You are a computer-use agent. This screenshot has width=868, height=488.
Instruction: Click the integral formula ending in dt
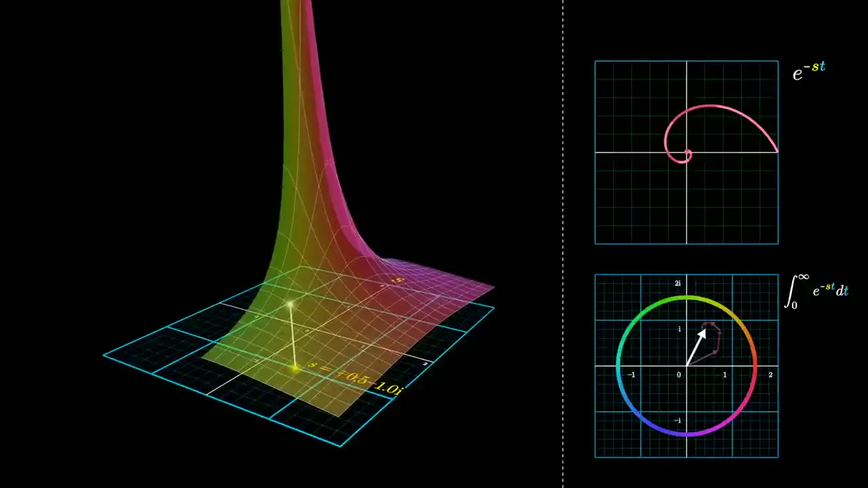816,291
